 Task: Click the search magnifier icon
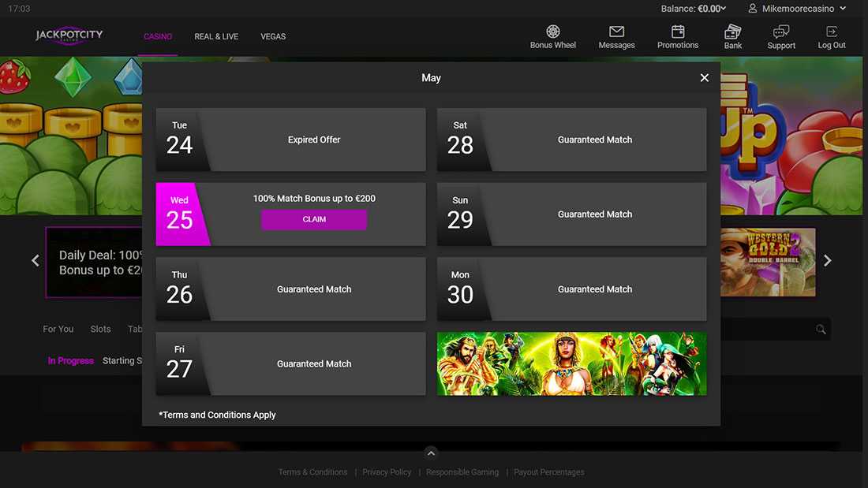821,330
